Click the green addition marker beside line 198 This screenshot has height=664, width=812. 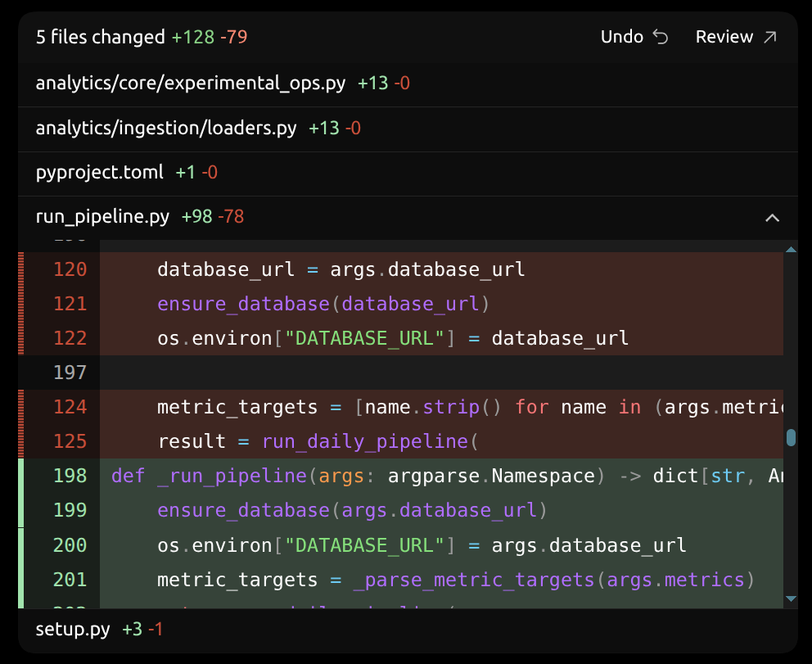tap(20, 476)
